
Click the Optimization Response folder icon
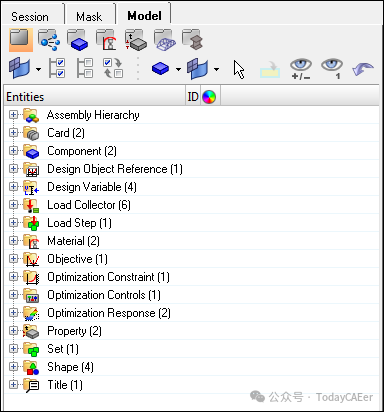coord(31,313)
